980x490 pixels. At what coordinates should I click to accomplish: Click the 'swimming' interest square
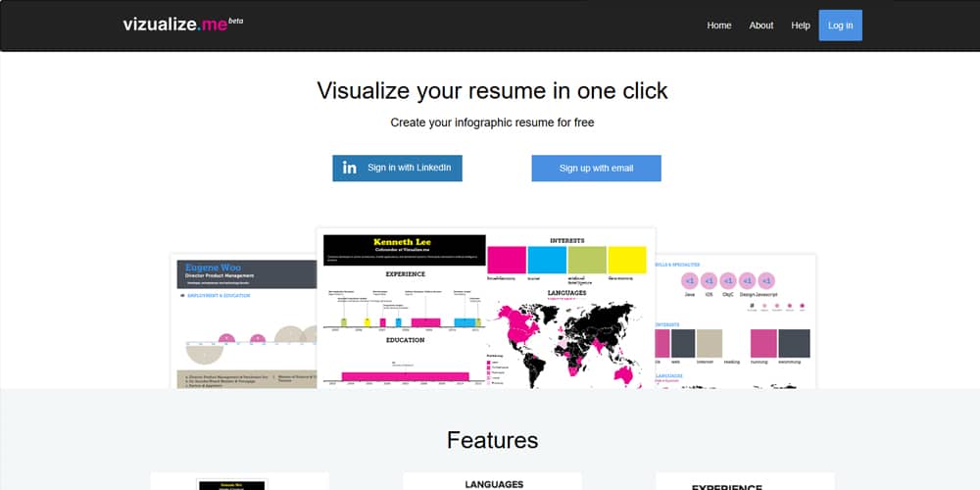[794, 343]
